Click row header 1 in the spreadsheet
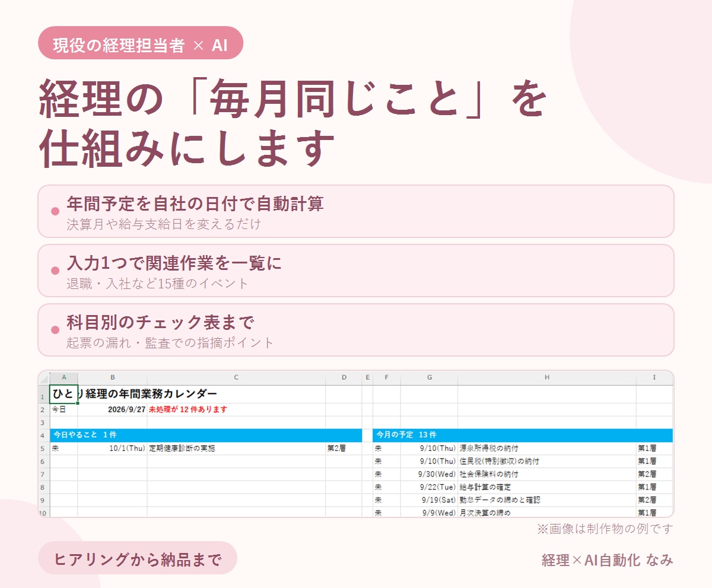The height and width of the screenshot is (588, 712). (43, 395)
